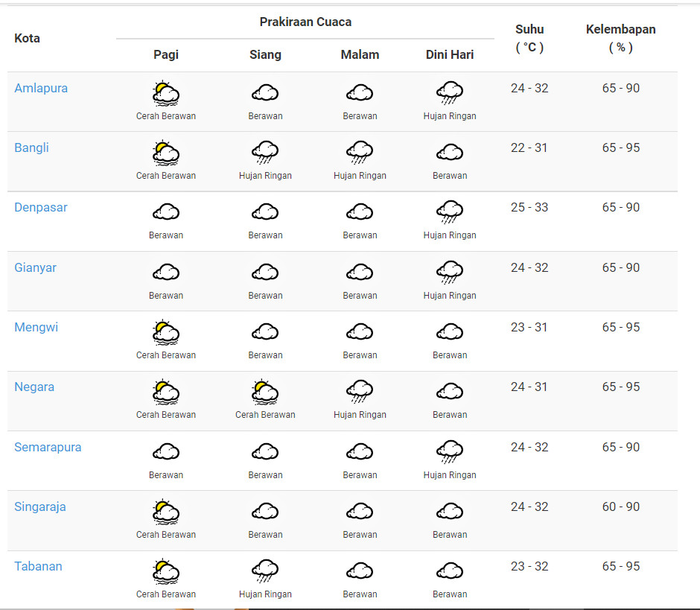Click Denpasar's Pagi Berawan cloud icon
The height and width of the screenshot is (610, 700).
click(x=165, y=212)
